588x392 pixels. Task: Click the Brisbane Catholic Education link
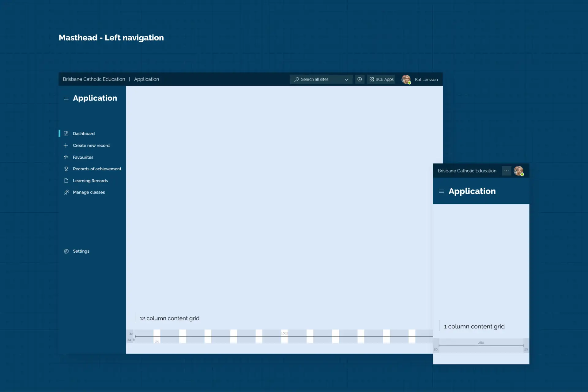[x=94, y=79]
